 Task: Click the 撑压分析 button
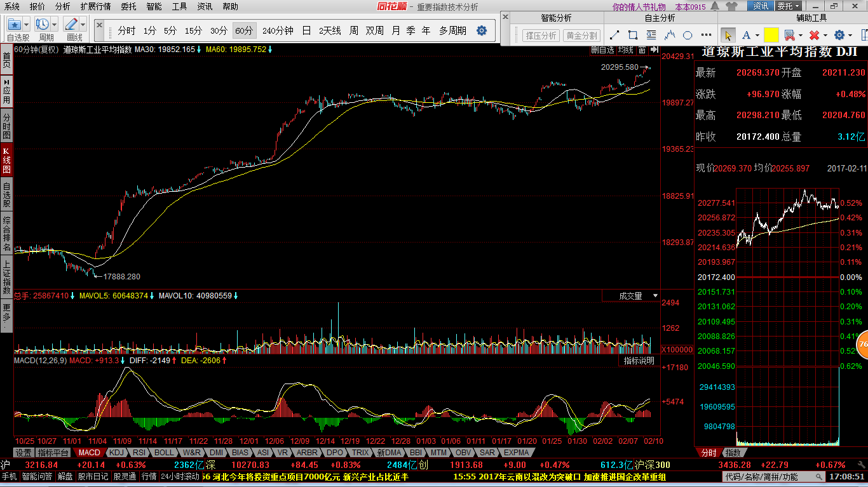tap(541, 36)
